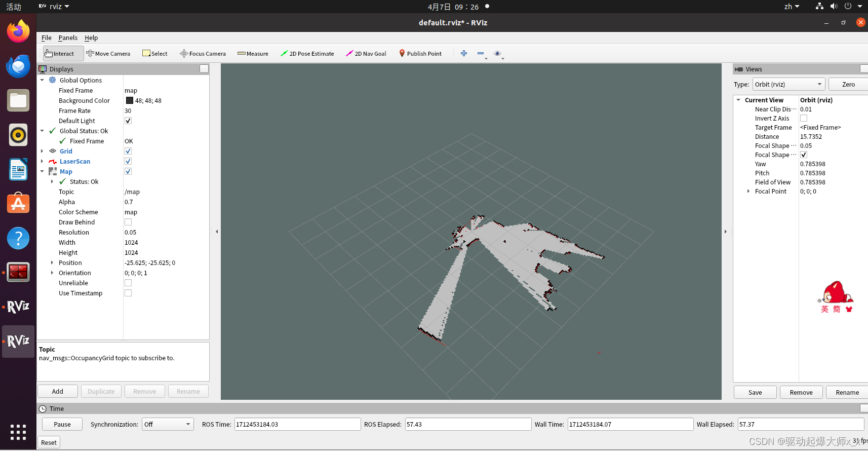This screenshot has height=451, width=868.
Task: Disable the Grid display checkbox
Action: [128, 151]
